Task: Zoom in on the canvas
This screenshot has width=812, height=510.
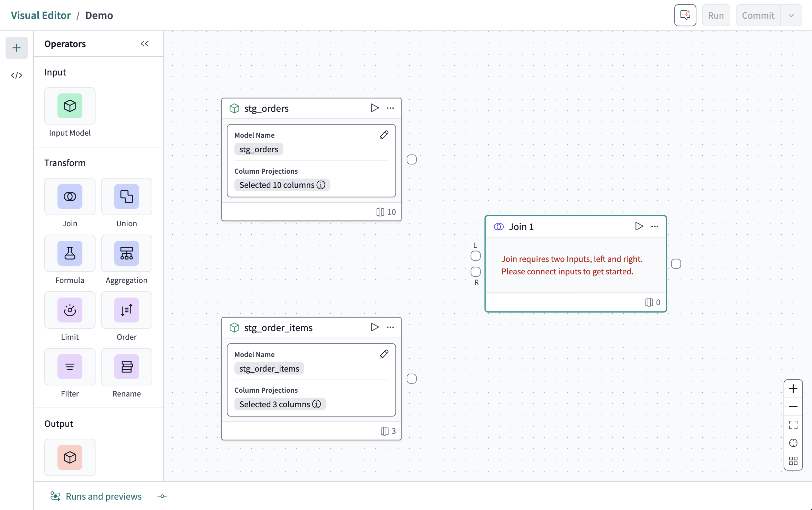Action: pos(793,389)
